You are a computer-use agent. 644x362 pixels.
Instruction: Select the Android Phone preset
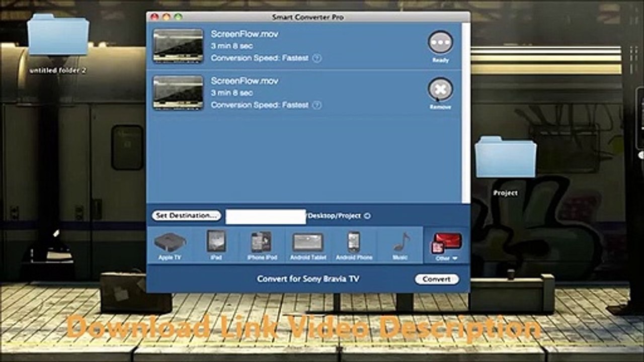(354, 245)
